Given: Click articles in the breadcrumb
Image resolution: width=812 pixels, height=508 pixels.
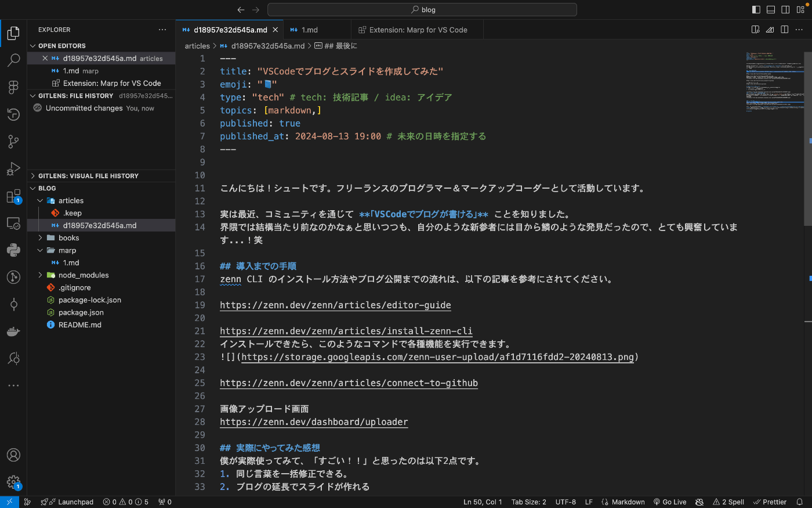Looking at the screenshot, I should click(x=197, y=46).
